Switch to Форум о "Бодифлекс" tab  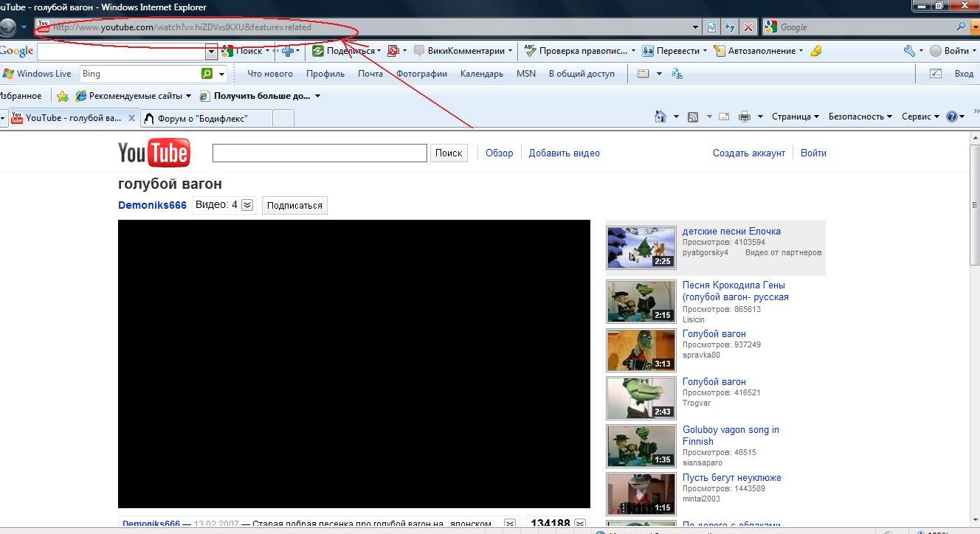[207, 118]
